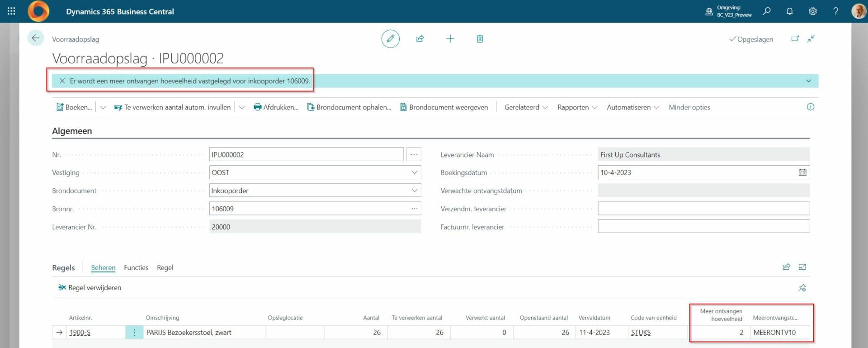Select the Regel tab
This screenshot has width=868, height=348.
click(x=165, y=267)
